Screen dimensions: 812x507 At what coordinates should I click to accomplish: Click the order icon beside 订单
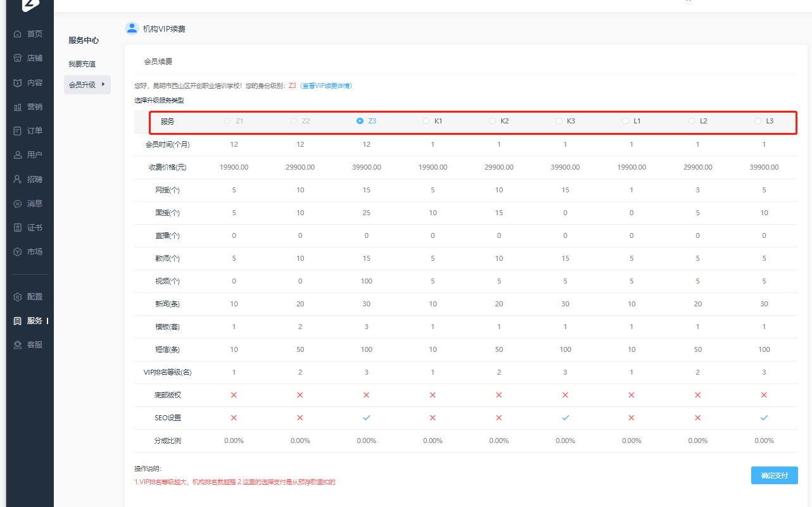pyautogui.click(x=18, y=131)
